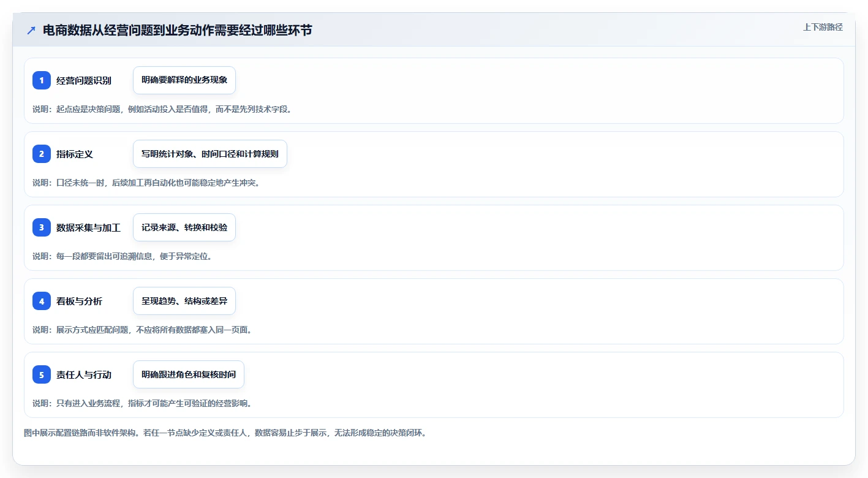Click the note starting 说明：只有进入业务流程
This screenshot has height=478, width=868.
[142, 403]
